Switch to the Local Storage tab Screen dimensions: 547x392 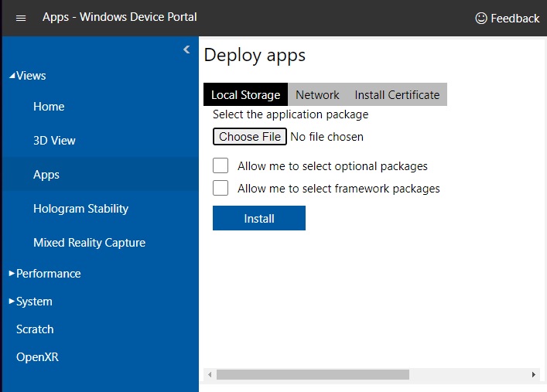tap(245, 94)
